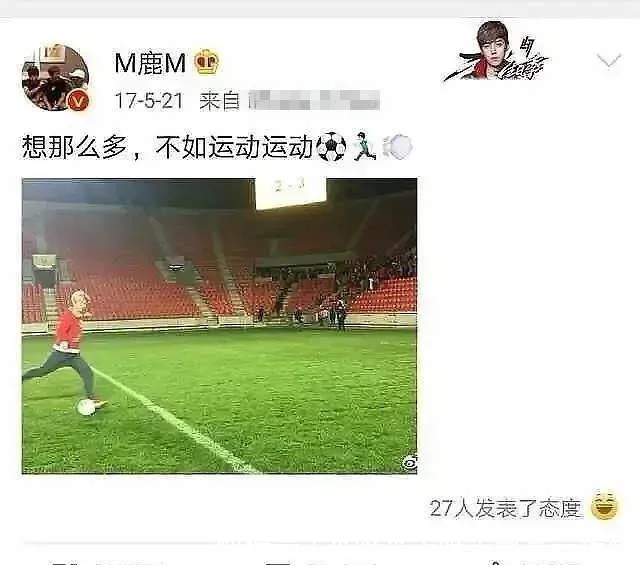Open the attached stadium photo
The height and width of the screenshot is (565, 640).
point(220,326)
